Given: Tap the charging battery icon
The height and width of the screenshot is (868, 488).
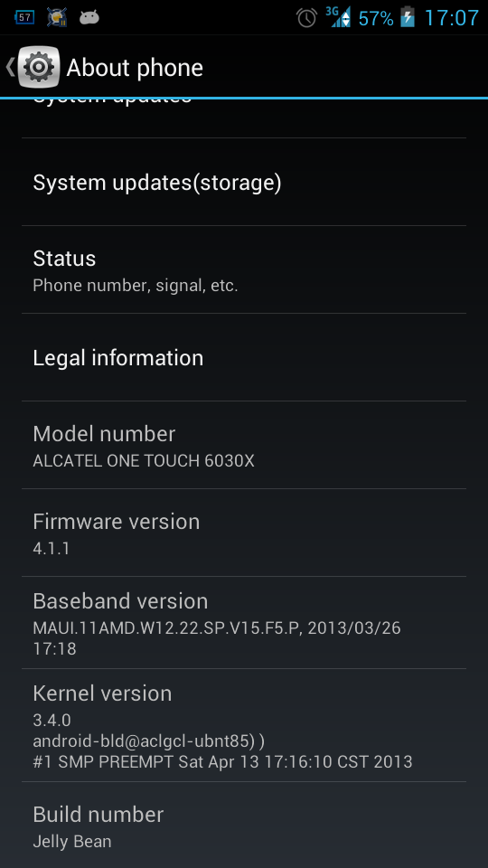Looking at the screenshot, I should point(408,17).
